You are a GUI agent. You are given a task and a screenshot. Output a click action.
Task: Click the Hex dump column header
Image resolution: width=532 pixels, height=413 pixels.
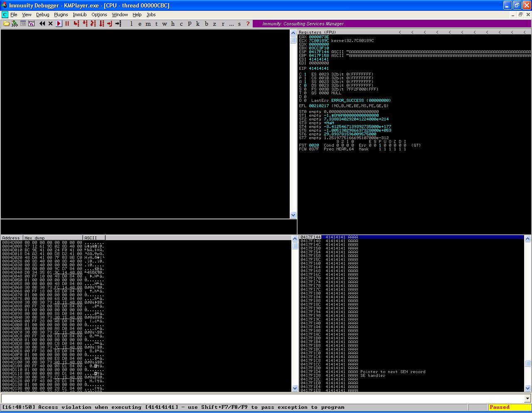[x=53, y=238]
